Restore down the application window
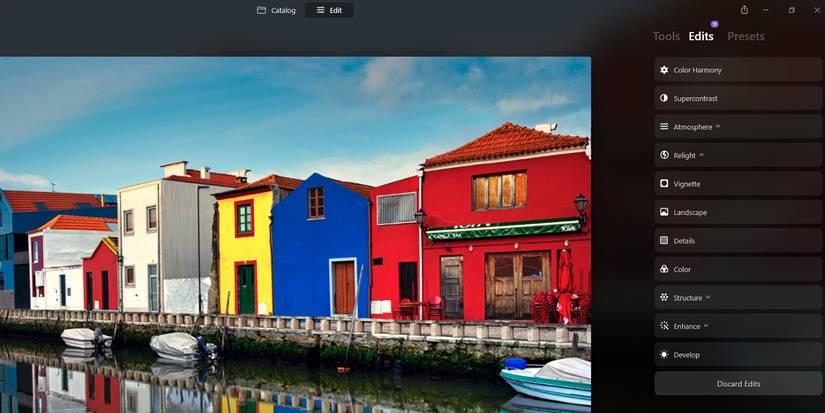This screenshot has height=413, width=825. coord(791,10)
